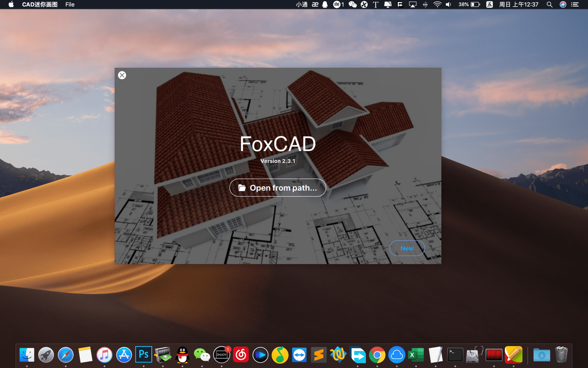
Task: Open the 五 input method menu
Action: pyautogui.click(x=490, y=4)
